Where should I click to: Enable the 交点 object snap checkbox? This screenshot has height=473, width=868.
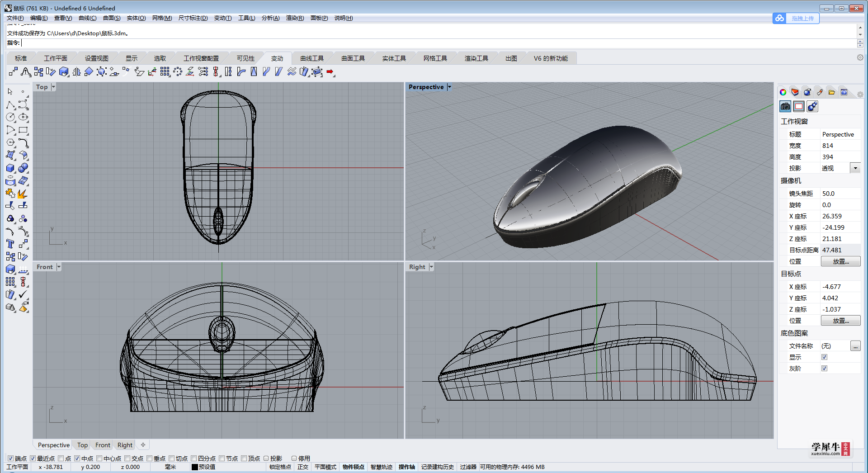point(127,458)
